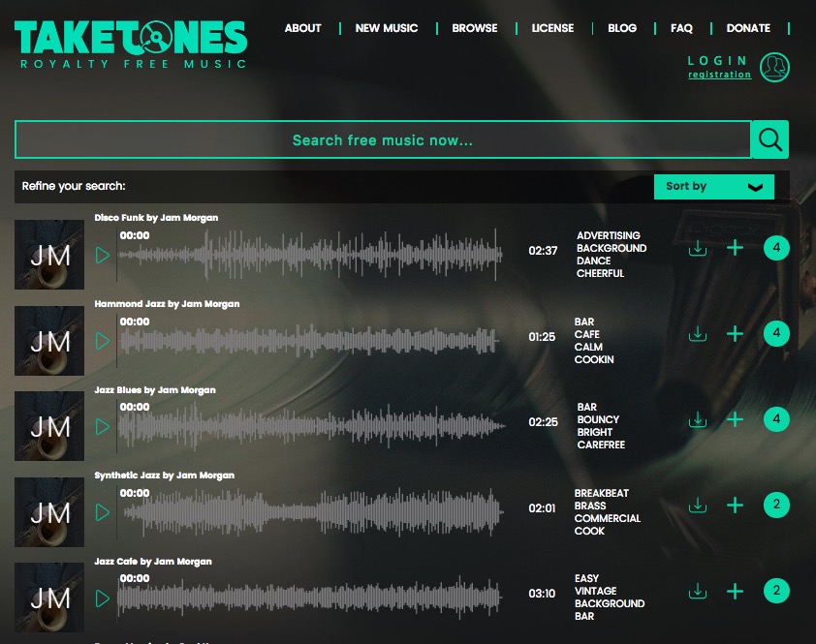Click the registration link
The height and width of the screenshot is (644, 816).
pyautogui.click(x=720, y=75)
